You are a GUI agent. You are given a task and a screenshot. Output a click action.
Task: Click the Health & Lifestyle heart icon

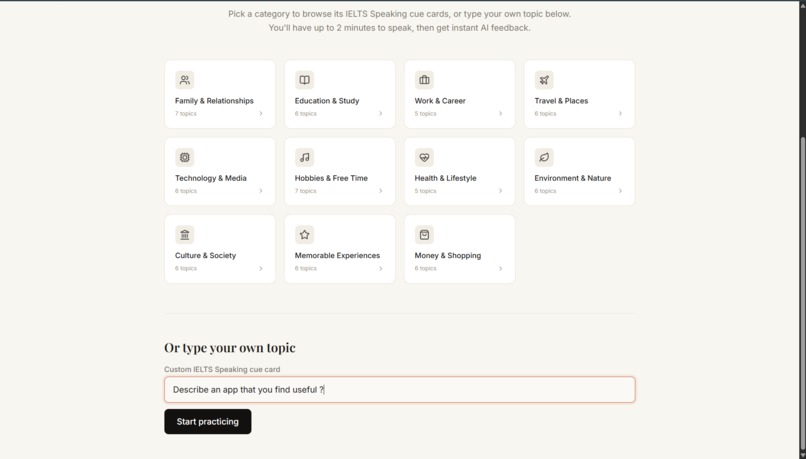pyautogui.click(x=424, y=157)
